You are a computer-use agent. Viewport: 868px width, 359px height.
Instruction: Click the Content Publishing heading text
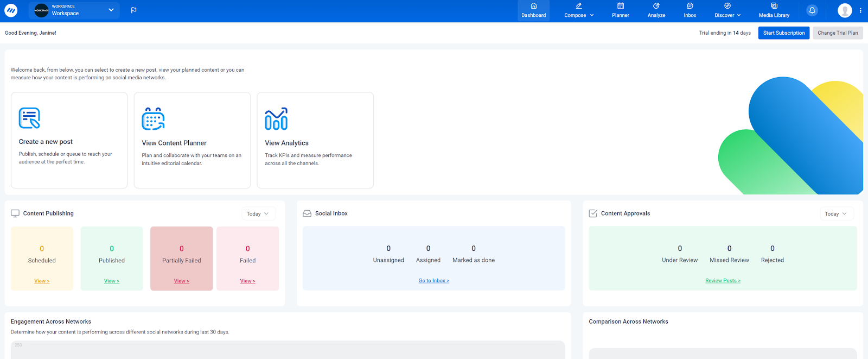click(x=48, y=213)
